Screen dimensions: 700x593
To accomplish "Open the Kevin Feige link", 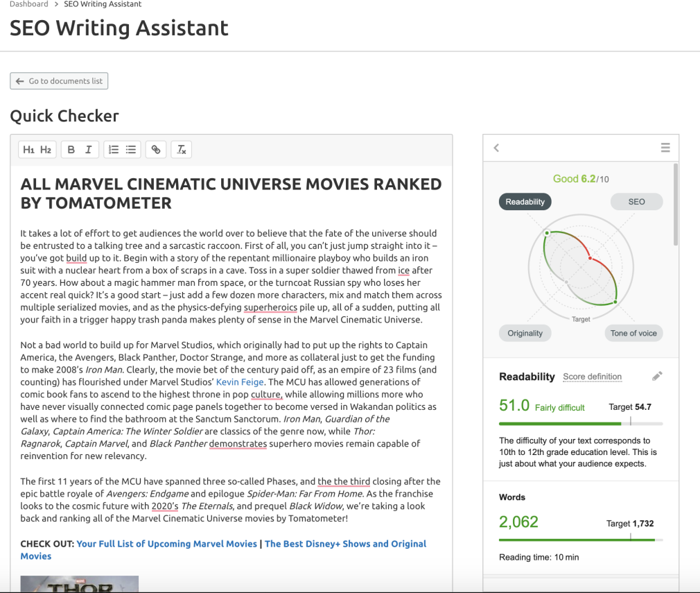I will 240,382.
